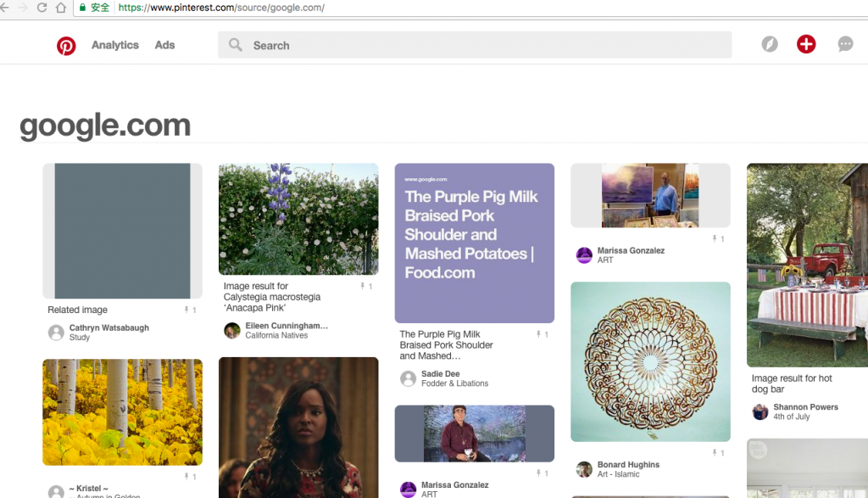Open the Study board link
The image size is (868, 498).
click(80, 338)
